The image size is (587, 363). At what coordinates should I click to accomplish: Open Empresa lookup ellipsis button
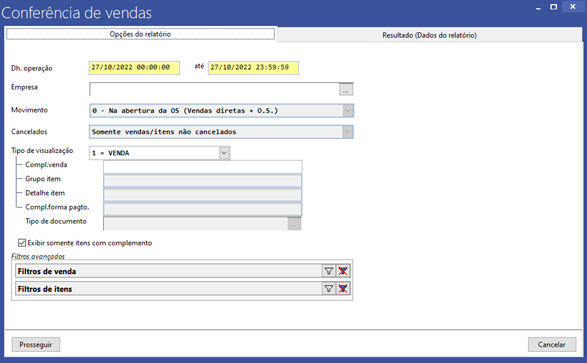pos(346,90)
